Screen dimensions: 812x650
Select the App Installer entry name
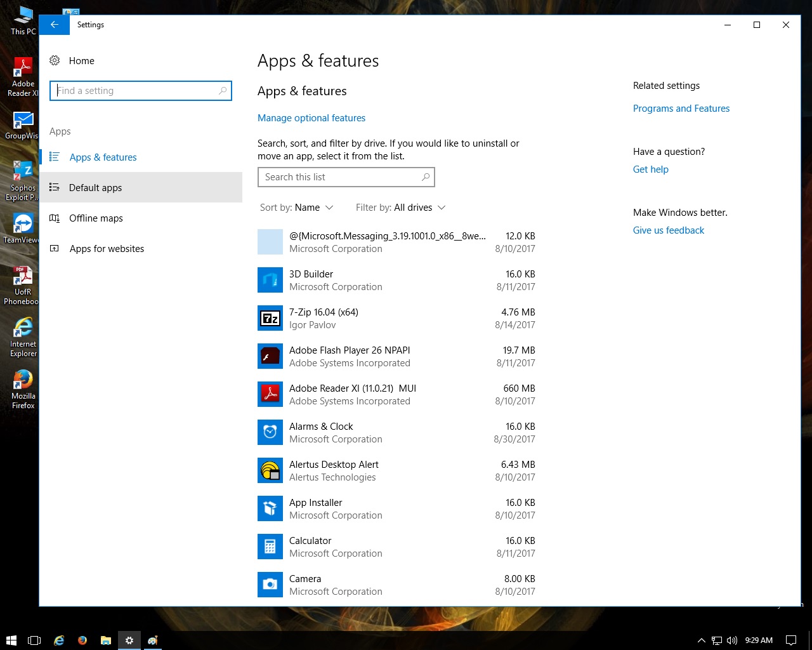[x=315, y=503]
